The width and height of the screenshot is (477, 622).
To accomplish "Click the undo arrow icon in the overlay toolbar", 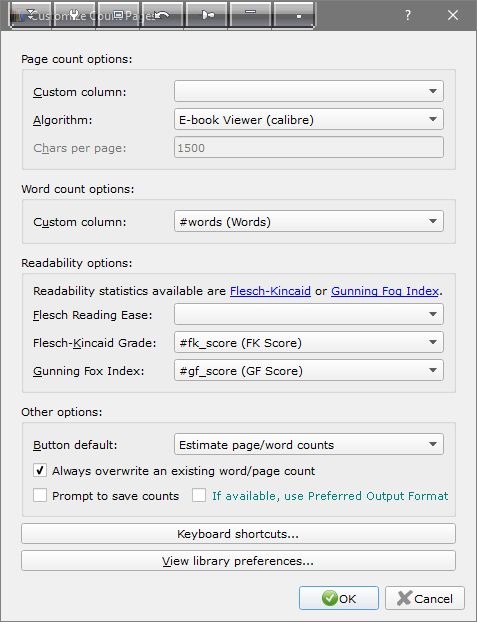I will tap(162, 15).
